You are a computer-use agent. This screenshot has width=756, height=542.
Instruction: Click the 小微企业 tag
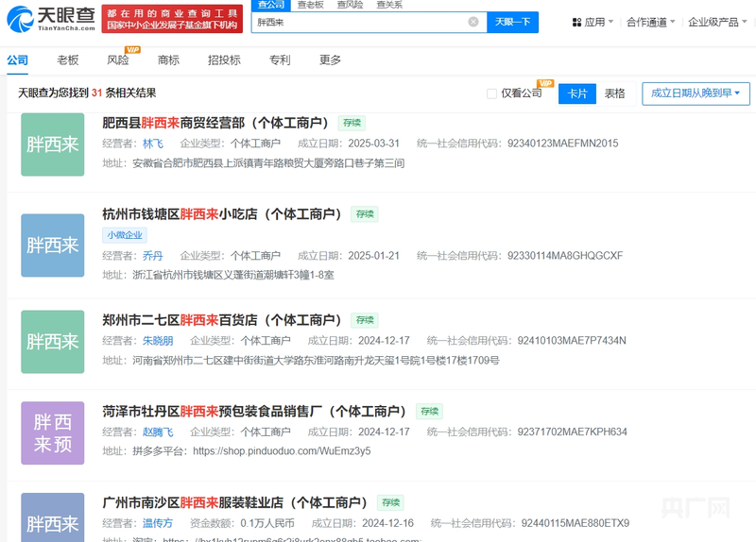125,235
